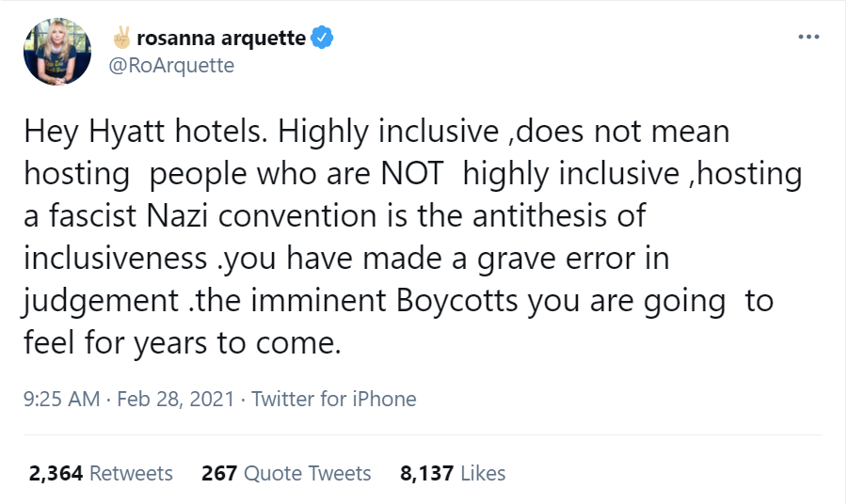
Task: Show the 267 Quote Tweets
Action: (x=287, y=473)
